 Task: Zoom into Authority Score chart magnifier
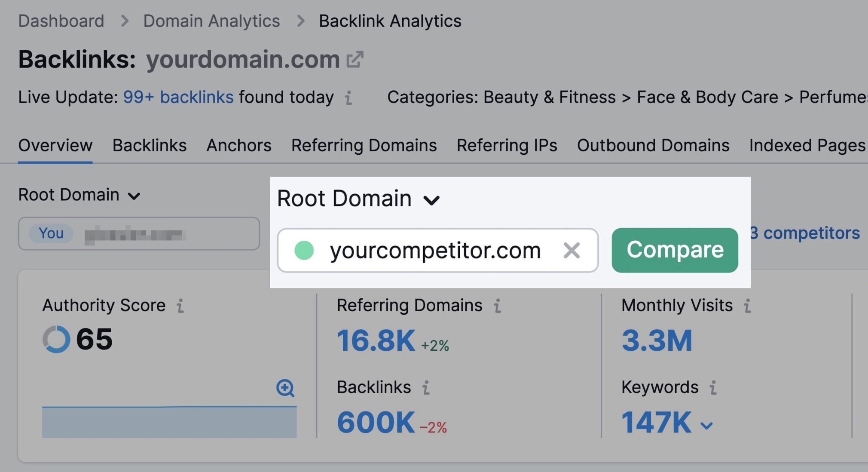285,388
